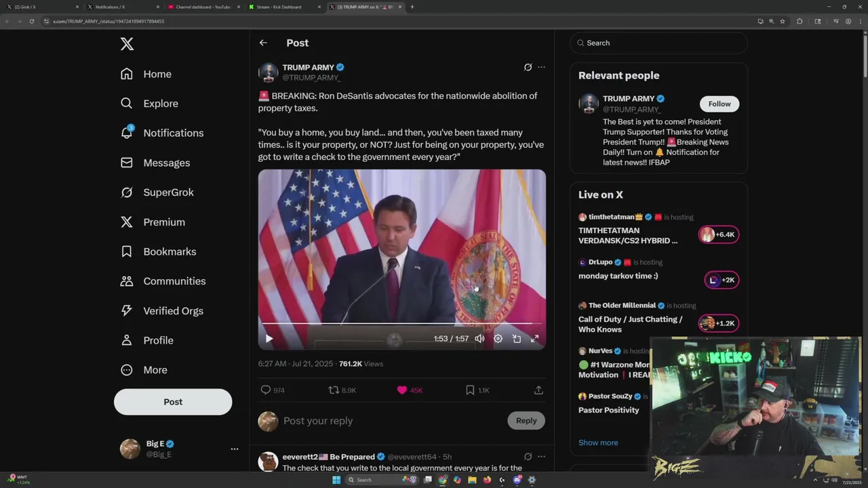The image size is (868, 488).
Task: Open Communities in sidebar
Action: (163, 281)
